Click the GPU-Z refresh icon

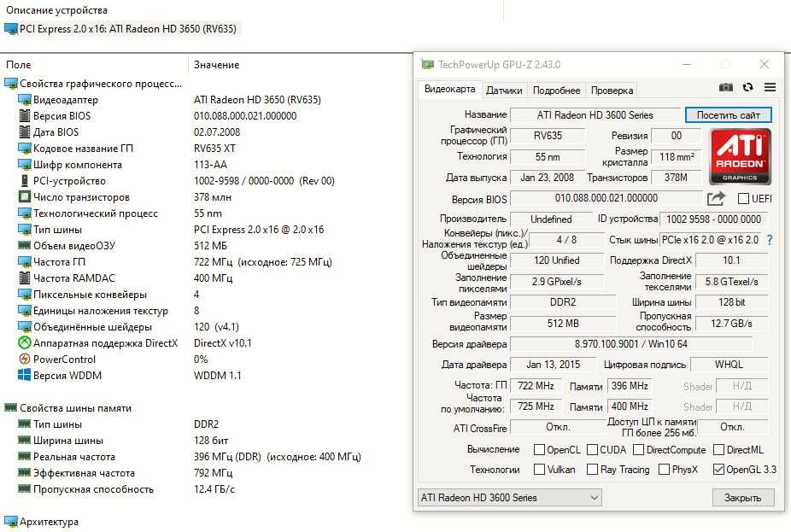pyautogui.click(x=747, y=87)
